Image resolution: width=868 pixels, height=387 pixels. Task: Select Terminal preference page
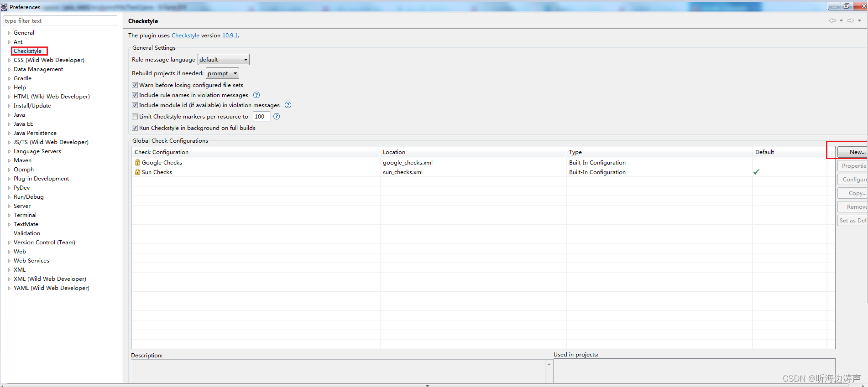[x=25, y=215]
